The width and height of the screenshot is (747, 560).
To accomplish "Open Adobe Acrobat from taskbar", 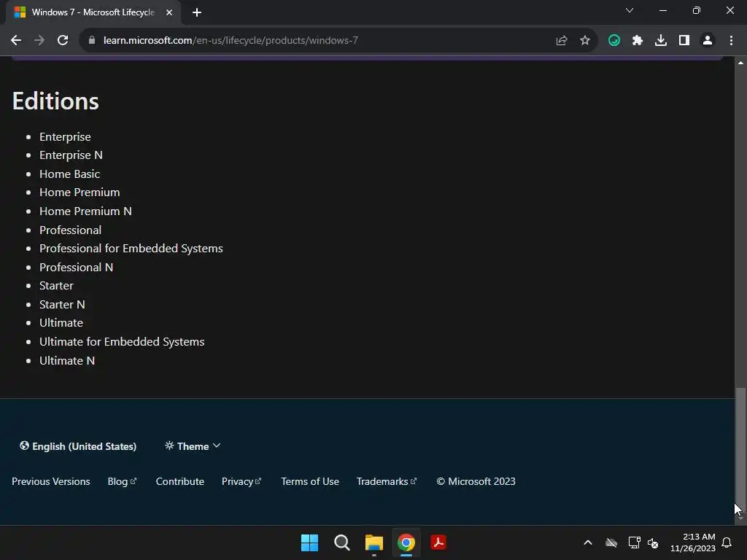I will [x=438, y=542].
